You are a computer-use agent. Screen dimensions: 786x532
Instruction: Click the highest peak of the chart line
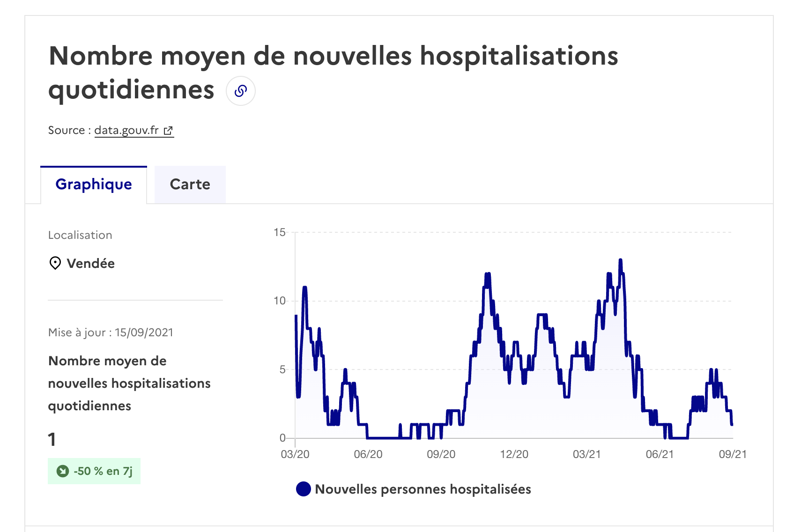[621, 260]
